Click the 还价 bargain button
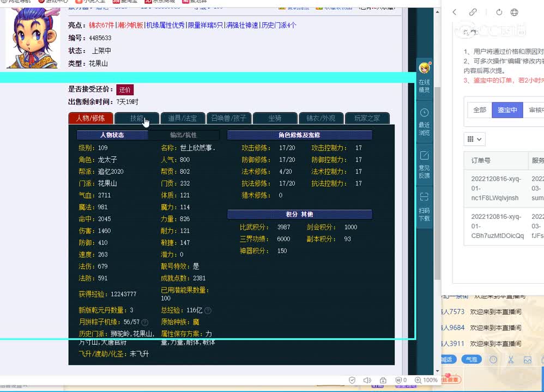 (x=125, y=90)
